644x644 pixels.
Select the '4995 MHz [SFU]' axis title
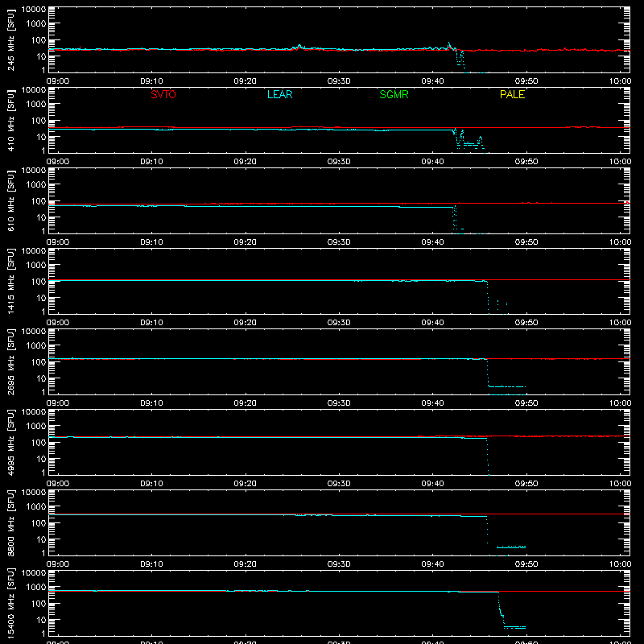[10, 442]
